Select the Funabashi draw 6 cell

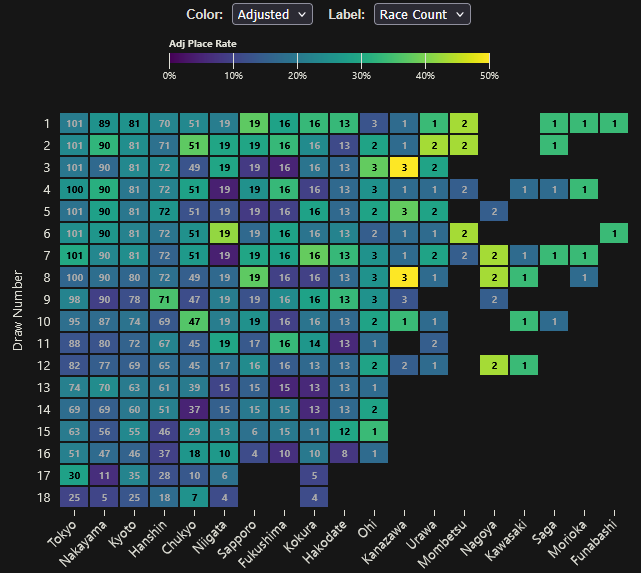click(614, 233)
